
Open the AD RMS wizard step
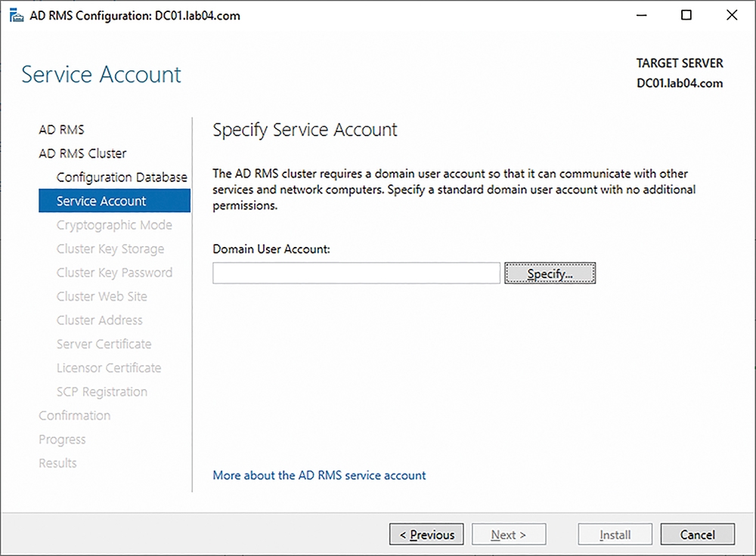[62, 130]
